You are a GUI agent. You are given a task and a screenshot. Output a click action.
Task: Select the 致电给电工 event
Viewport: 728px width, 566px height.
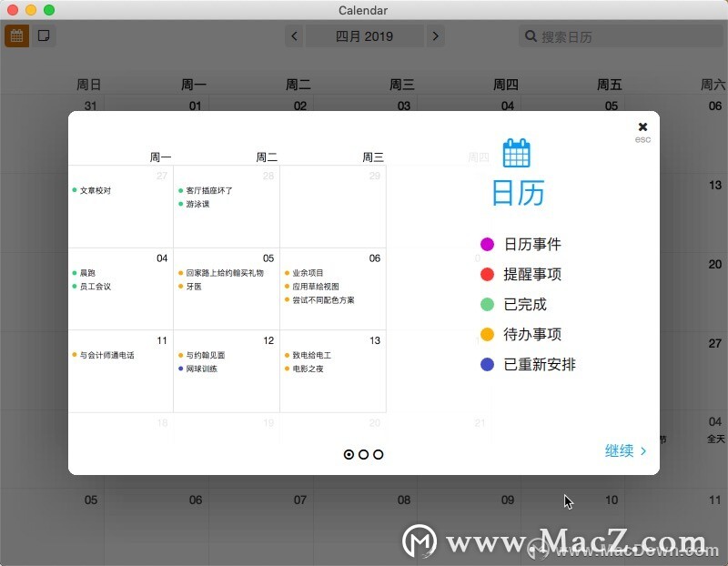click(x=308, y=355)
